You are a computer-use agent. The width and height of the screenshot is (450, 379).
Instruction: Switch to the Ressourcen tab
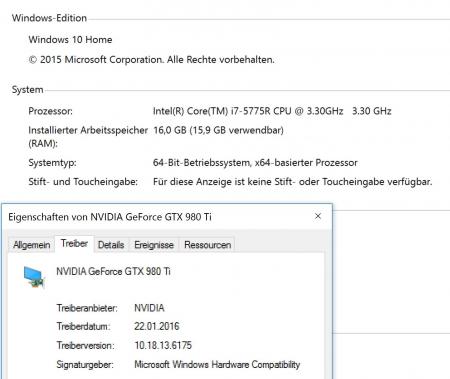coord(207,245)
